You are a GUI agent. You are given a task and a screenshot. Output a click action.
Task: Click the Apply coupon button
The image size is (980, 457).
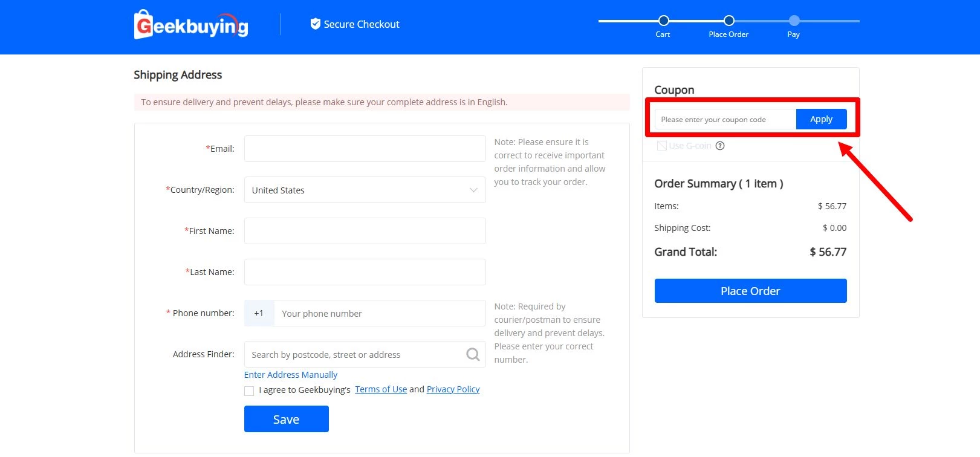point(821,119)
